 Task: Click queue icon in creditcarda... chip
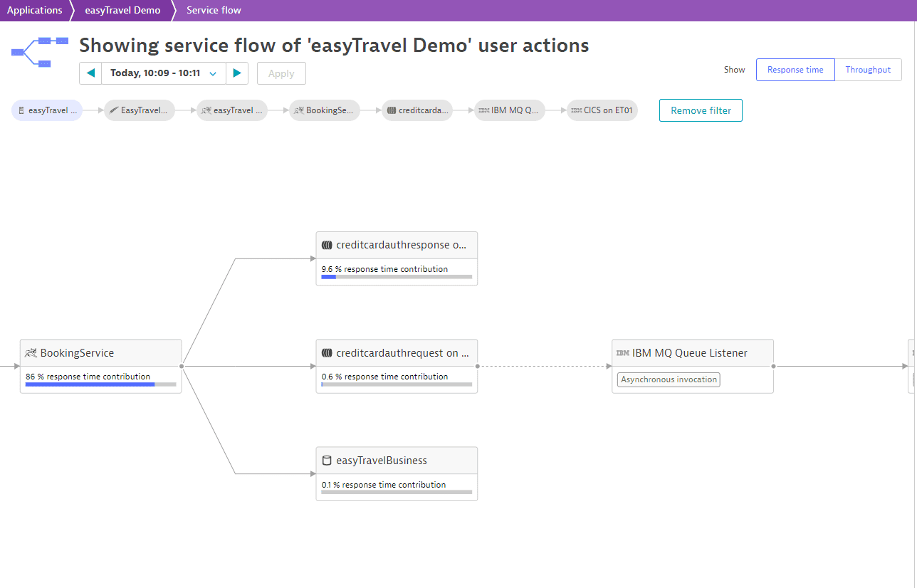(x=392, y=110)
